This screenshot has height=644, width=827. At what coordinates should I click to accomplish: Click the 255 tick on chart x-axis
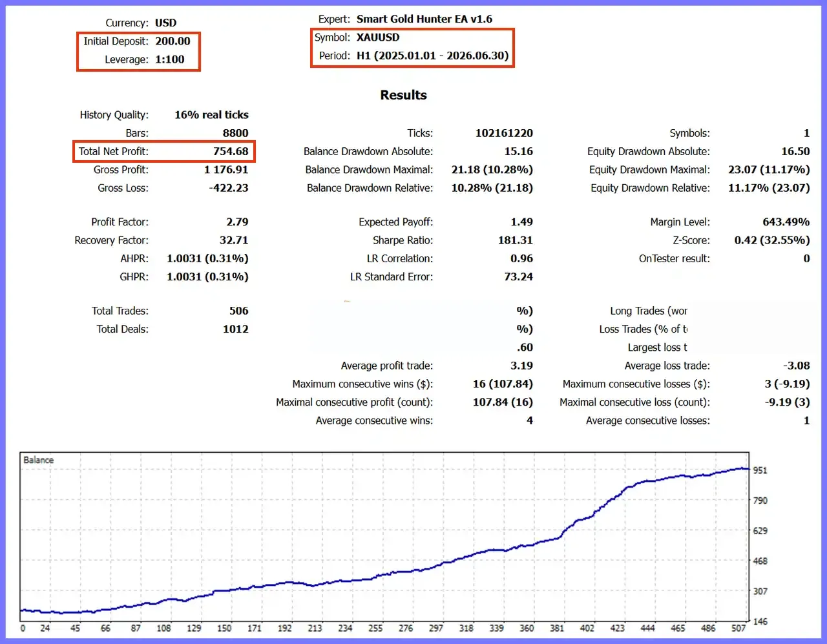[x=375, y=628]
